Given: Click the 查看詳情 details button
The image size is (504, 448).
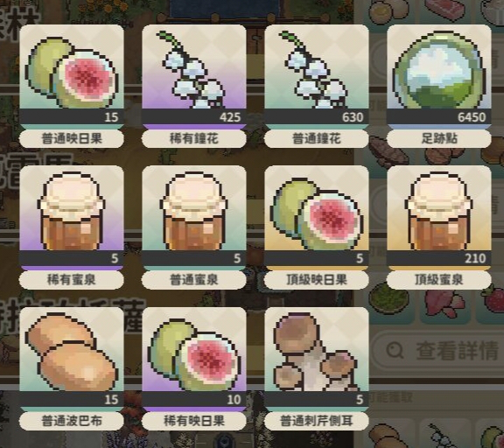Looking at the screenshot, I should click(x=437, y=351).
